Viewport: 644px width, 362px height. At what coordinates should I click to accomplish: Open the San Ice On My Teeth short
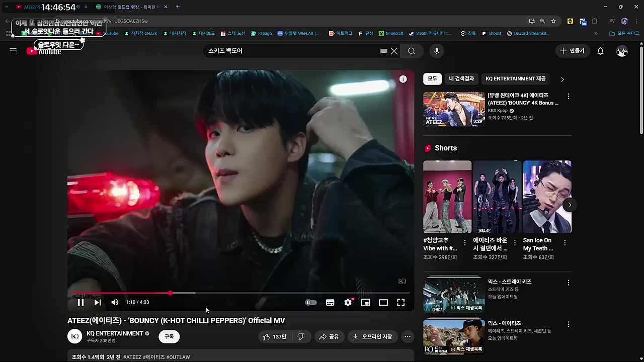[547, 197]
